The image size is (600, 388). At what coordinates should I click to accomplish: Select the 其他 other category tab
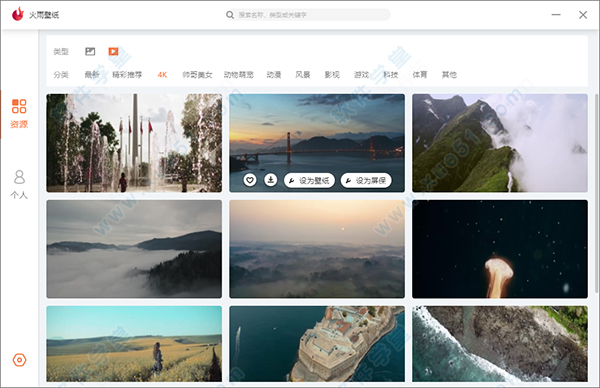[449, 75]
